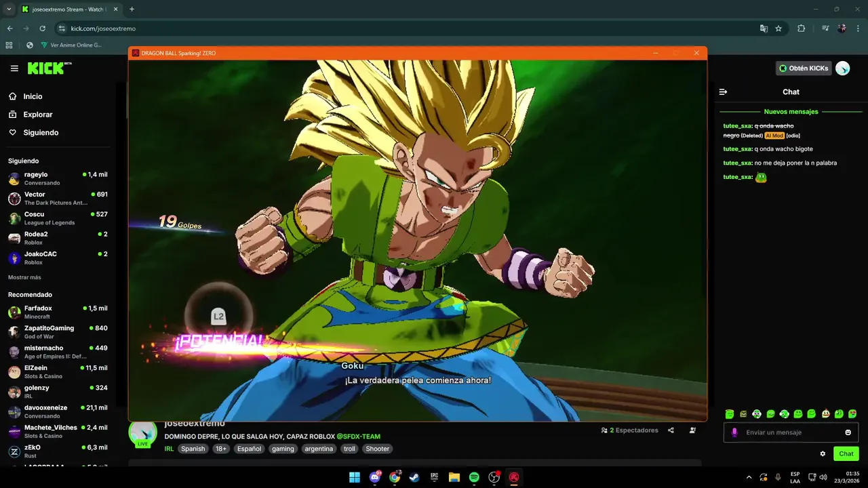Image resolution: width=868 pixels, height=488 pixels.
Task: Open Chrome tab search dropdown
Action: tap(9, 9)
